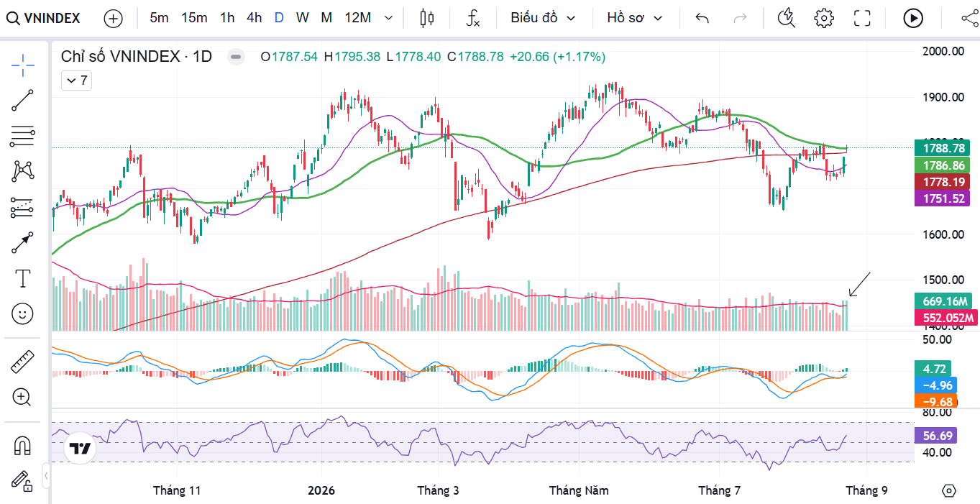
Task: Click the Tháng Năm time axis label
Action: click(x=579, y=490)
